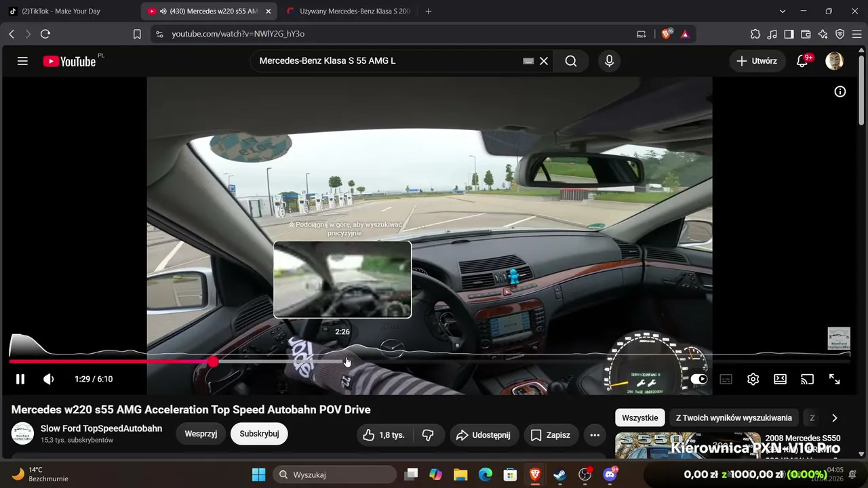Share the video via Udostępnij
This screenshot has width=868, height=488.
pyautogui.click(x=484, y=434)
